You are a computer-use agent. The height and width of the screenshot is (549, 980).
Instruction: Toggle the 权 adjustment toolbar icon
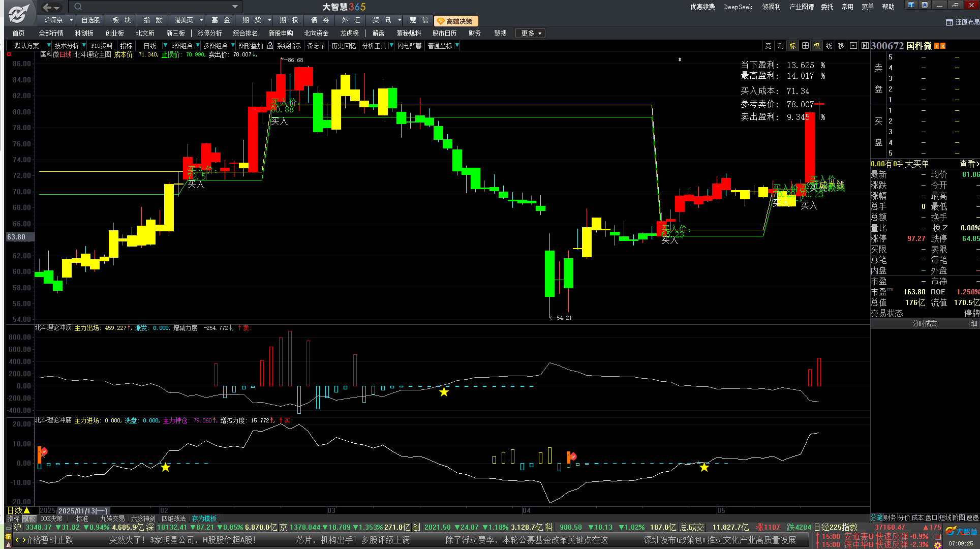pos(817,46)
